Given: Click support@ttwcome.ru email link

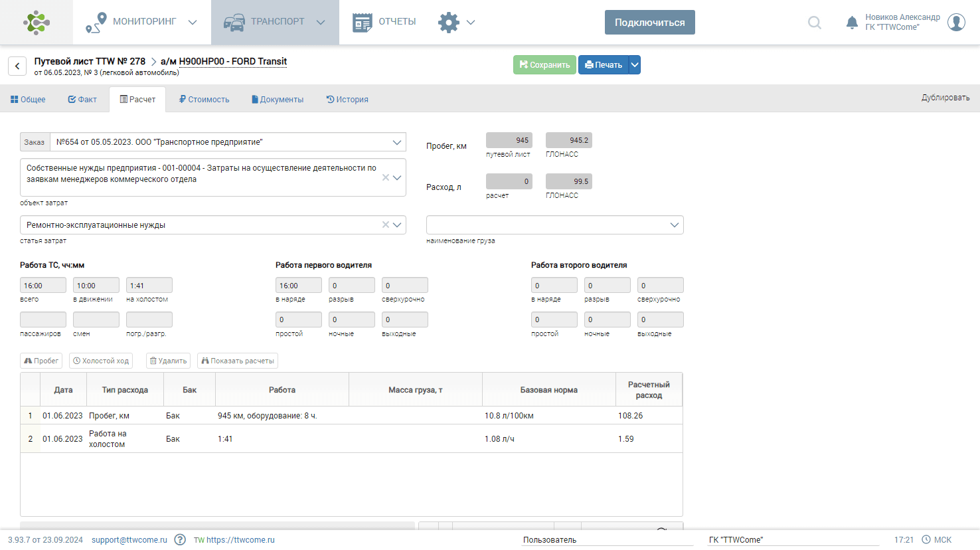Looking at the screenshot, I should [x=129, y=539].
